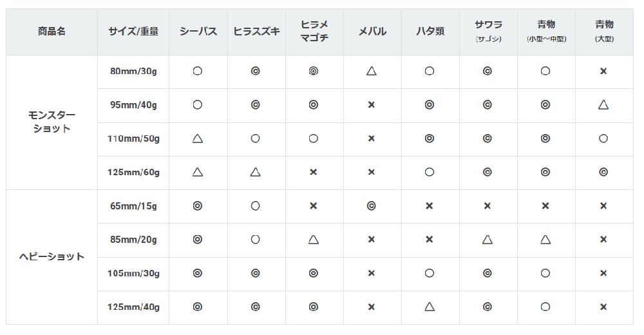Click the cross for 80mm/30g large 青物 (大型)
Image resolution: width=644 pixels, height=335 pixels.
click(x=603, y=72)
